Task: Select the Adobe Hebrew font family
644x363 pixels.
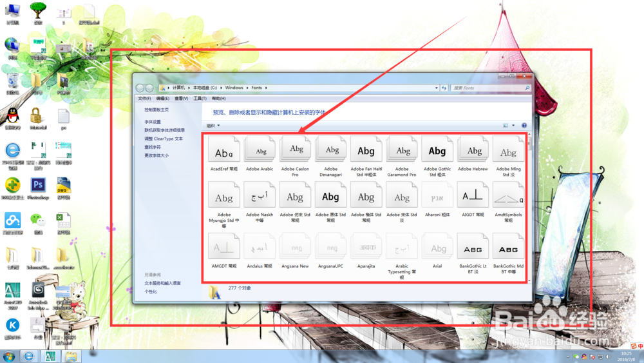Action: pos(473,154)
